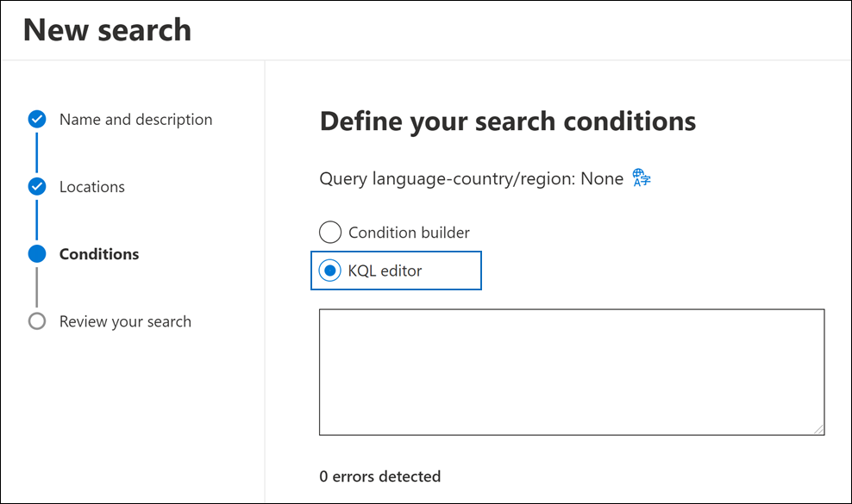The width and height of the screenshot is (852, 504).
Task: Navigate to the Review your search step
Action: (x=125, y=320)
